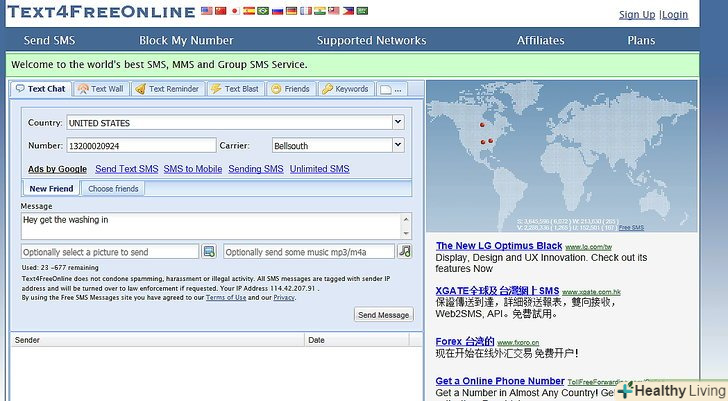Expand the Carrier dropdown

398,145
